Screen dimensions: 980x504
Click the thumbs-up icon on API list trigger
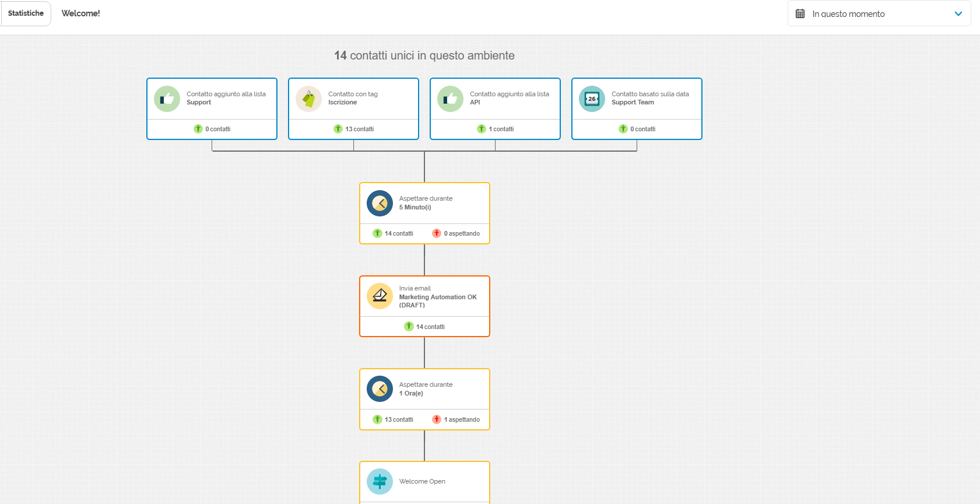[x=450, y=99]
